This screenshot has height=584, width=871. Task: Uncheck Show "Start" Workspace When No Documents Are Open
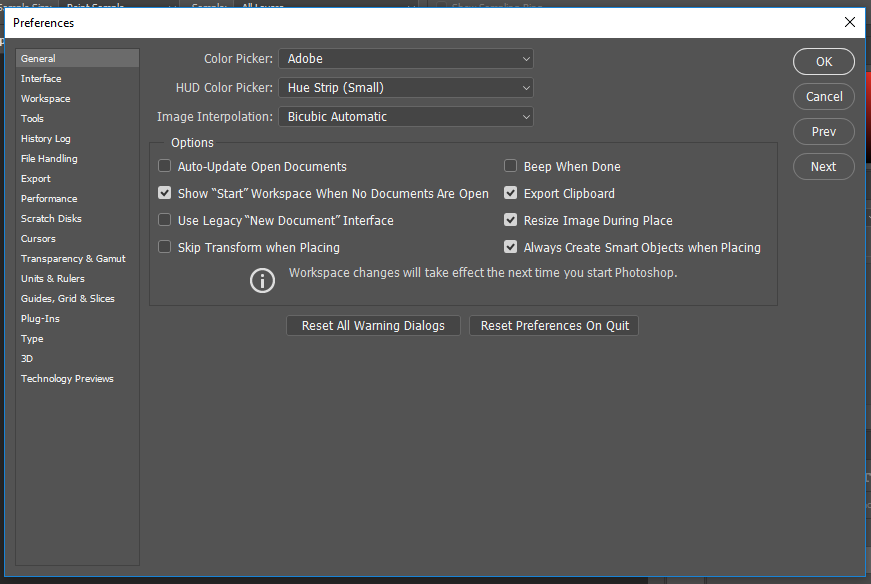[165, 194]
